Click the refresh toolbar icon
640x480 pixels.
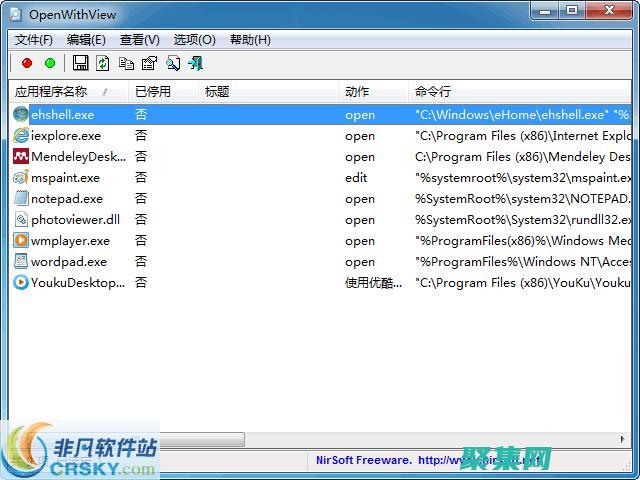pyautogui.click(x=103, y=63)
